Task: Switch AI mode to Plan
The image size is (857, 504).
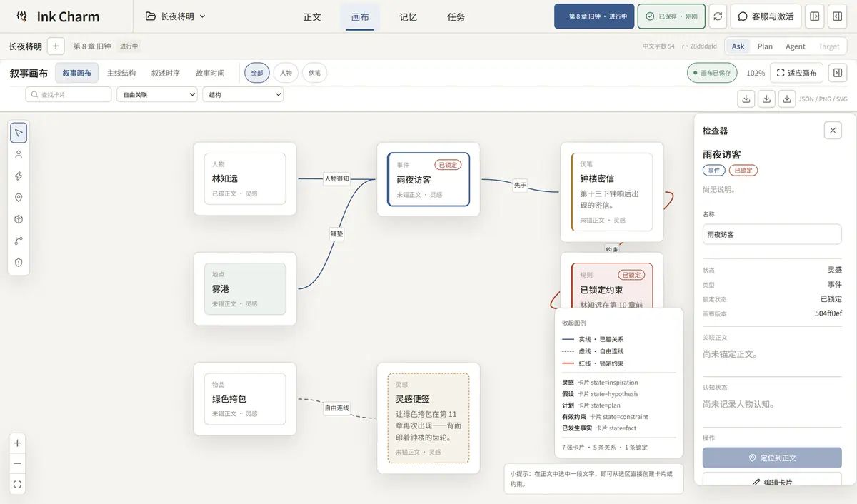Action: 765,46
